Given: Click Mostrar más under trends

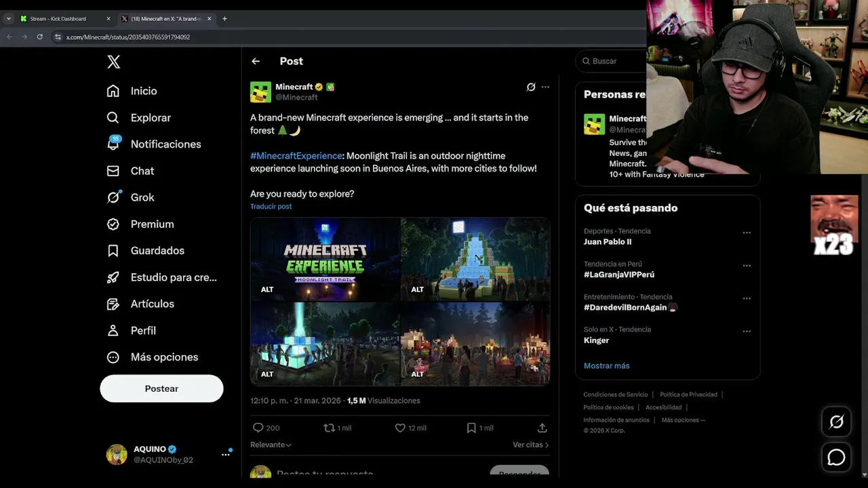Looking at the screenshot, I should 606,365.
